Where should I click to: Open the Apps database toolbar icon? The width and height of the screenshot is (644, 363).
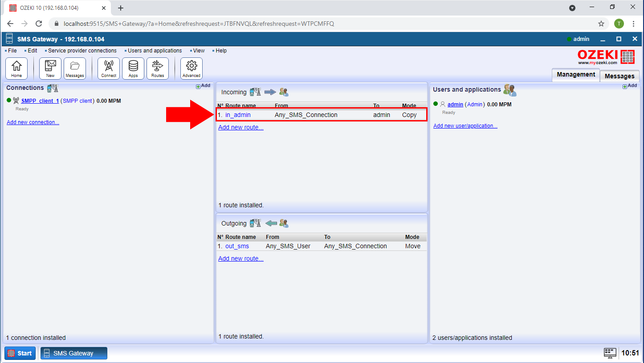tap(133, 69)
